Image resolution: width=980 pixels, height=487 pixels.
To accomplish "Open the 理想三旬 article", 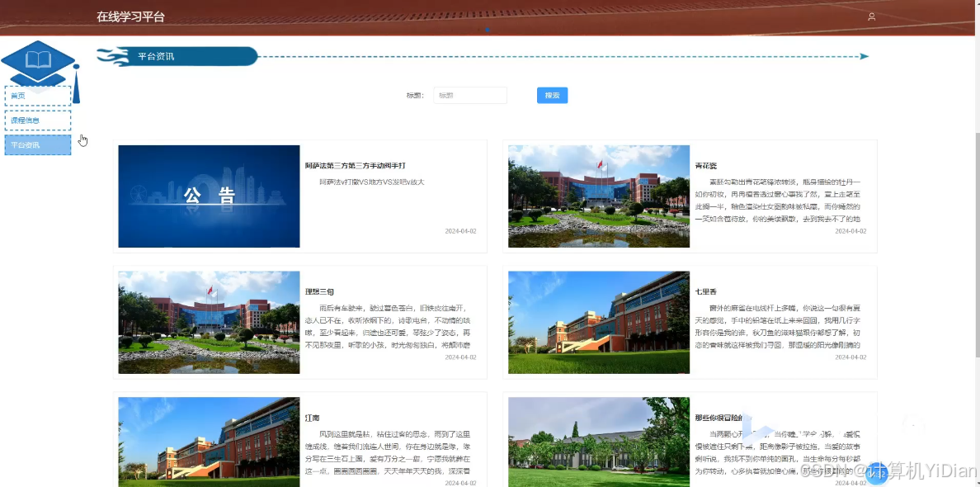I will point(321,291).
